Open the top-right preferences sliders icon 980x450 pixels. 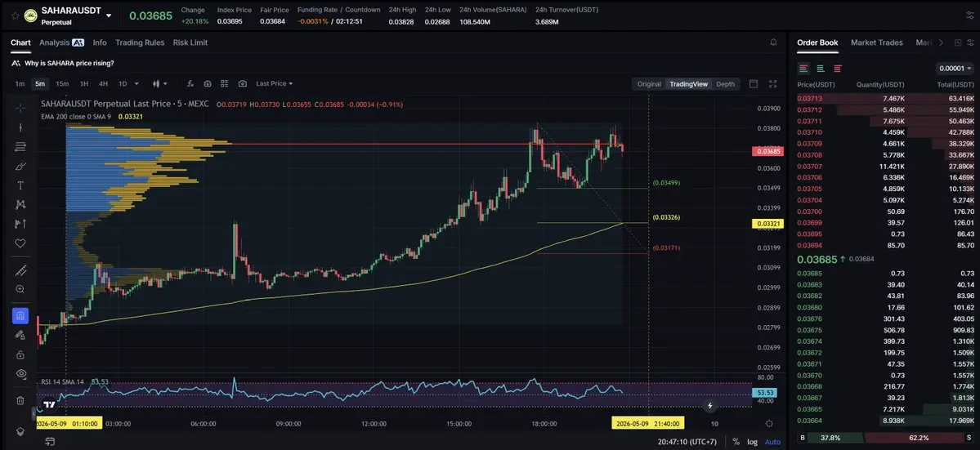click(970, 16)
